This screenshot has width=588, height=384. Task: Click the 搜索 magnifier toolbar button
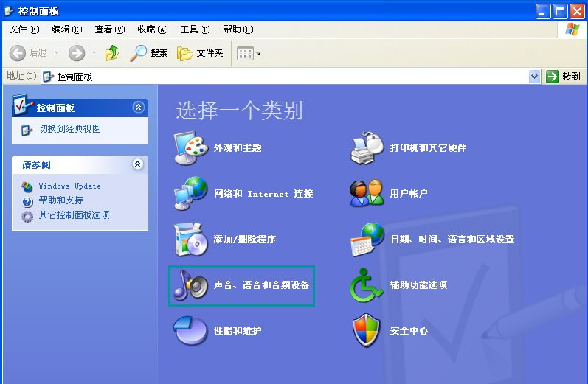pyautogui.click(x=148, y=53)
